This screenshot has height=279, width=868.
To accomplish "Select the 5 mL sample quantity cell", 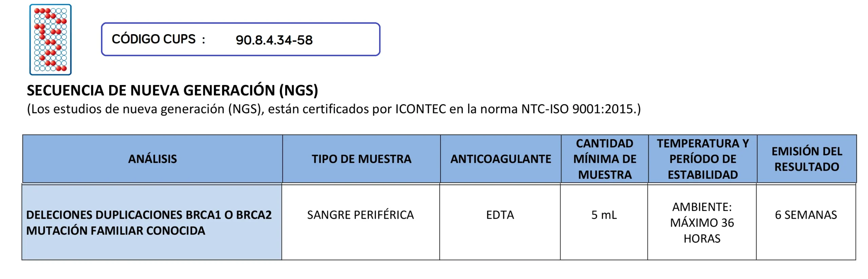I will 604,215.
